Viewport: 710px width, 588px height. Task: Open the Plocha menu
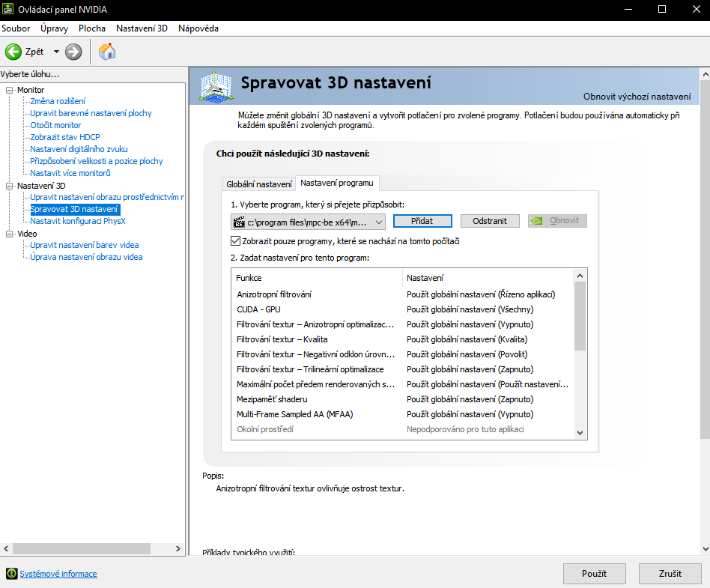point(92,28)
